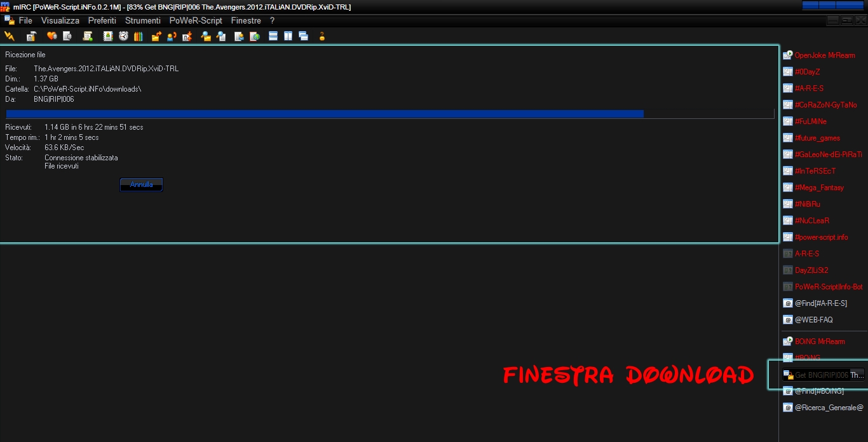Click the Annulla button
Viewport: 868px width, 442px height.
pos(141,184)
